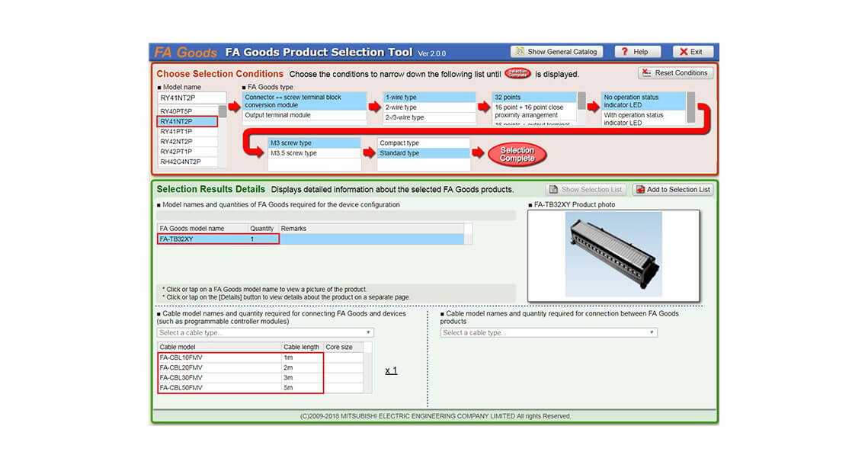Click the Selection Complete stamp icon
Viewport: 868px width, 468px height.
[517, 154]
